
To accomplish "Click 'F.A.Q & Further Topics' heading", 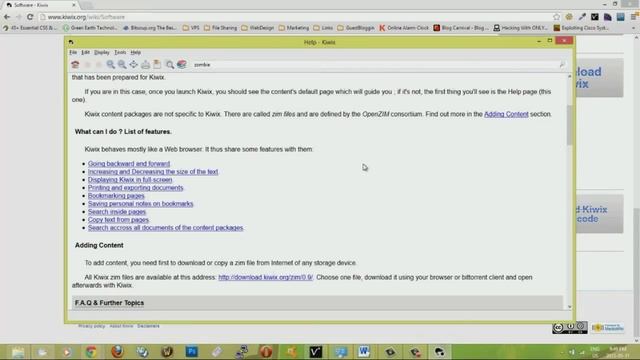I will 109,303.
